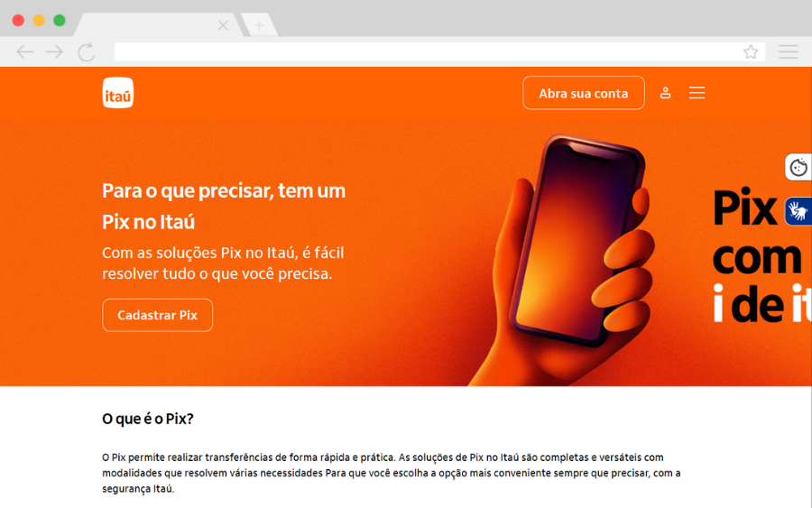The height and width of the screenshot is (508, 812).
Task: Bookmark page with the star icon
Action: click(x=751, y=51)
